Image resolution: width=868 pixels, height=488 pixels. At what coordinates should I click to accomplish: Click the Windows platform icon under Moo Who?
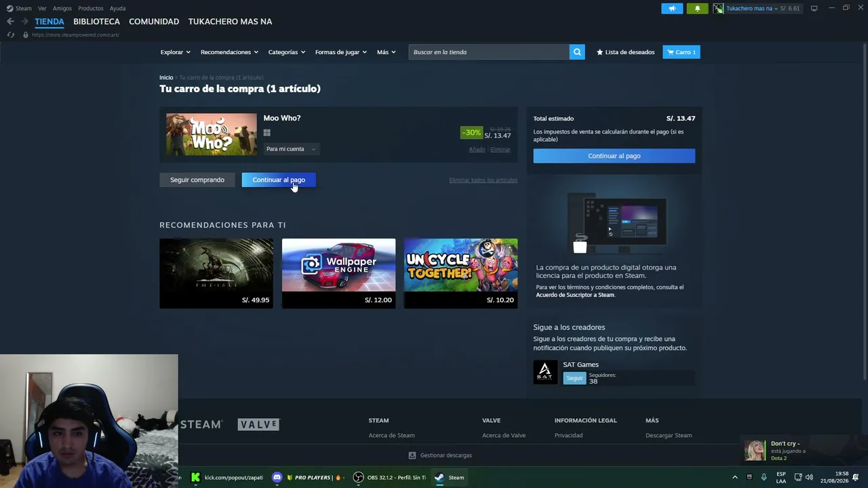tap(267, 133)
